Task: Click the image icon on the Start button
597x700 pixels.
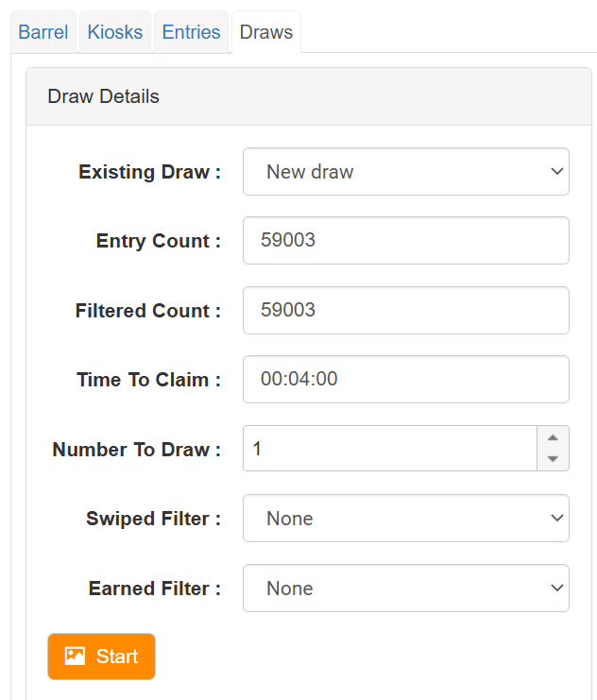Action: tap(75, 657)
